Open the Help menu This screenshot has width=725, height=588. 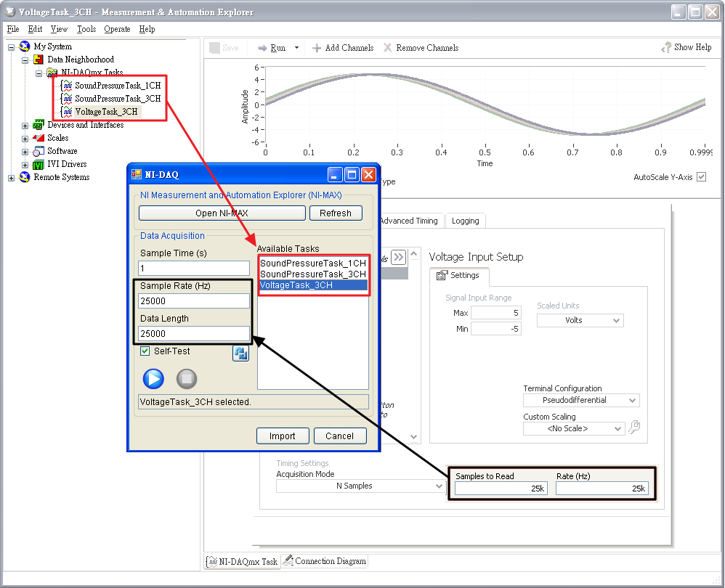click(x=147, y=29)
